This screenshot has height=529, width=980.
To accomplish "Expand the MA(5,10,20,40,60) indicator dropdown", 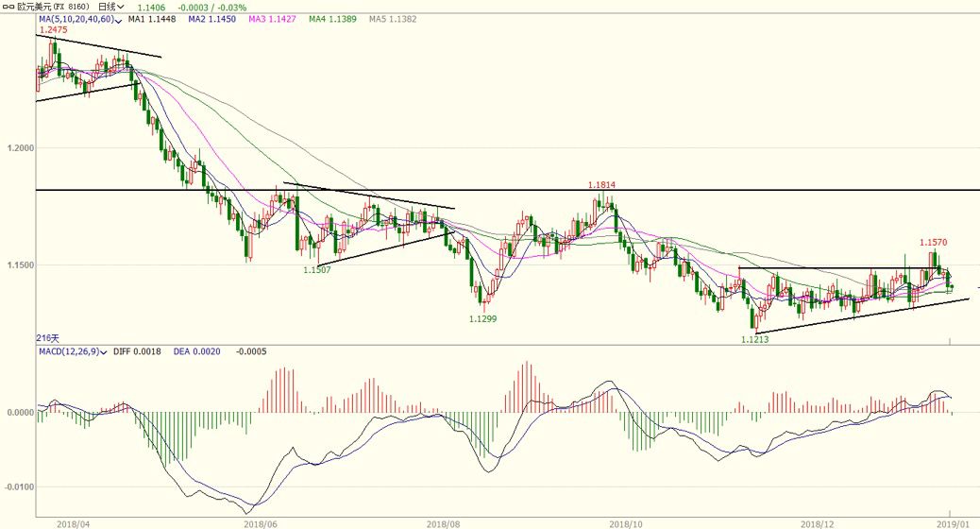I will click(x=119, y=19).
